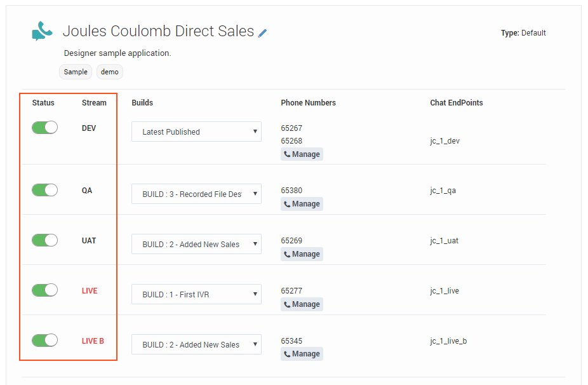The height and width of the screenshot is (385, 588).
Task: Disable the UAT stream status switch
Action: [44, 240]
